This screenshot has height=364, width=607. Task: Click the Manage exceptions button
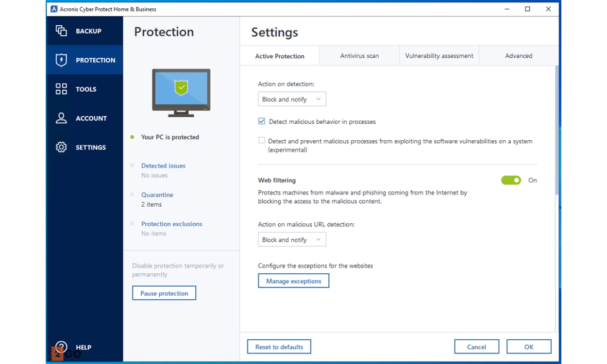coord(293,281)
